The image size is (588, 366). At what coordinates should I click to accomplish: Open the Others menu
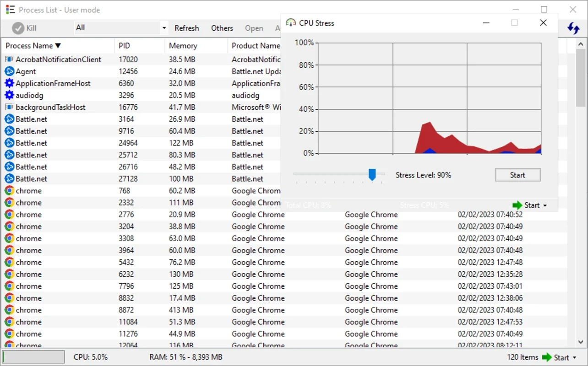pyautogui.click(x=222, y=28)
